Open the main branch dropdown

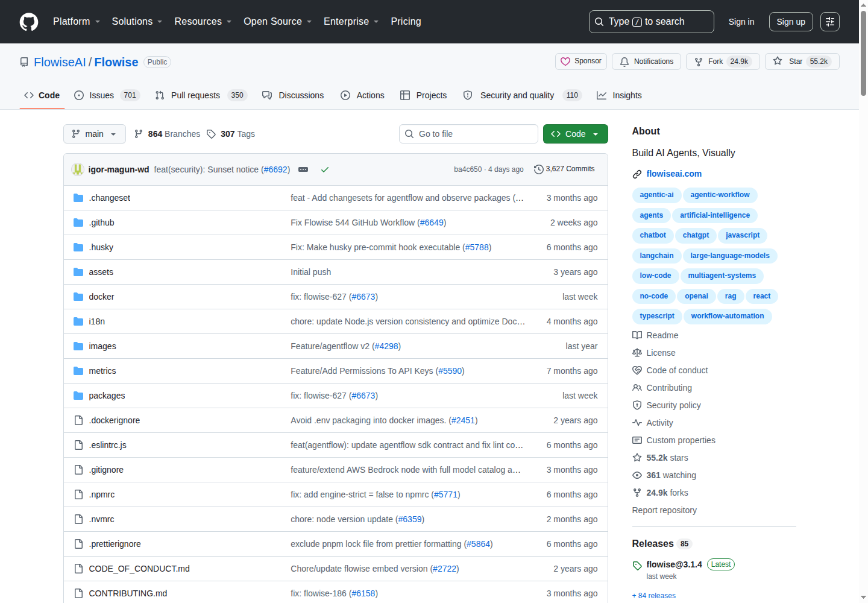point(95,134)
